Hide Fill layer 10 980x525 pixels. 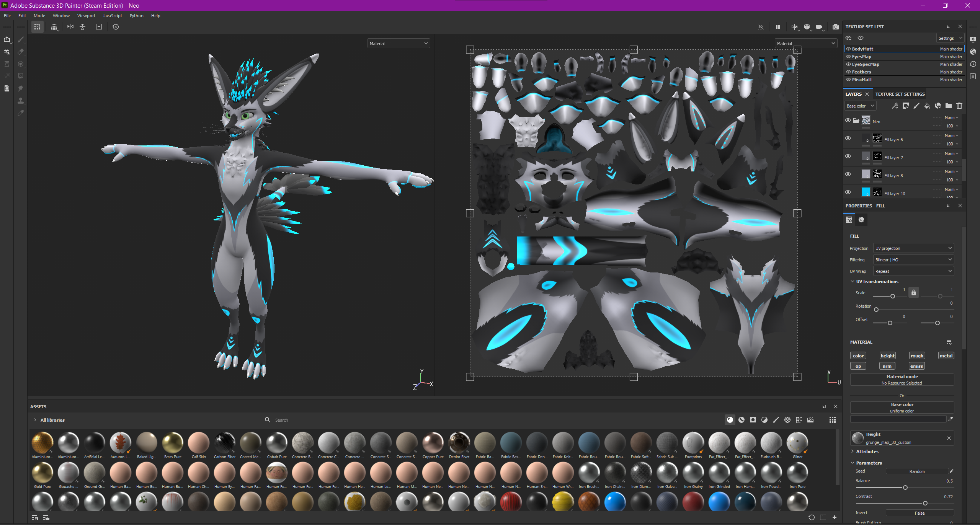(848, 192)
